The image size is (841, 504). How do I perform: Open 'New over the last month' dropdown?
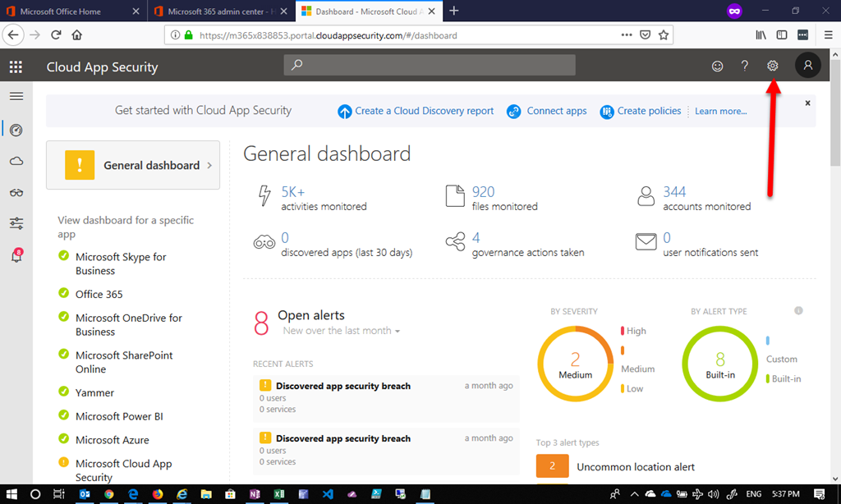click(342, 331)
